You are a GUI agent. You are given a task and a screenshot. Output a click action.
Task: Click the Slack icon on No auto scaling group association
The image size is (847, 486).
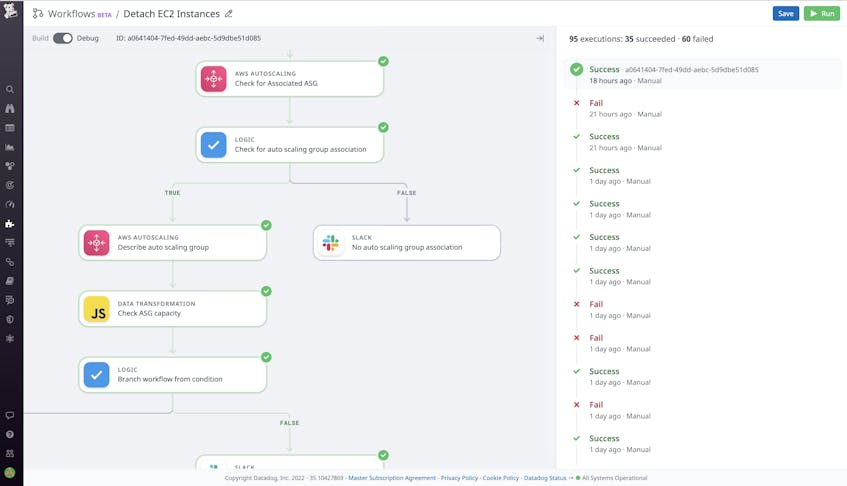[331, 243]
